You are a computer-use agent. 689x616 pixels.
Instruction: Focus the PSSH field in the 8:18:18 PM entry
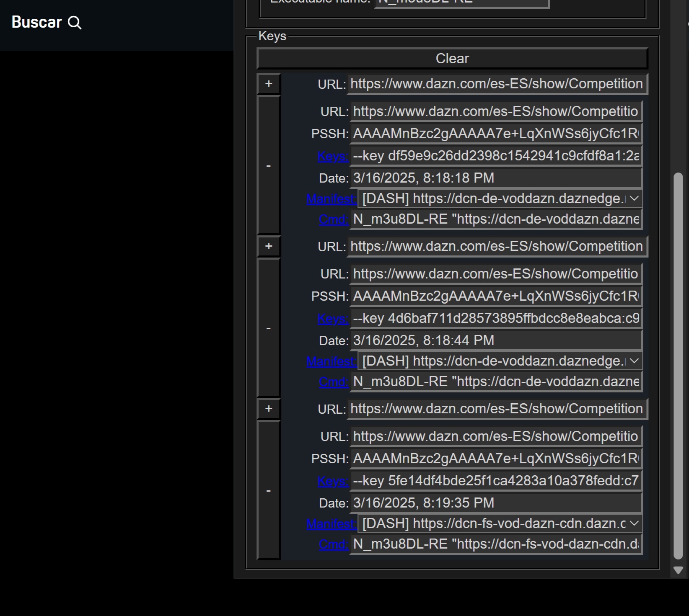pyautogui.click(x=496, y=134)
